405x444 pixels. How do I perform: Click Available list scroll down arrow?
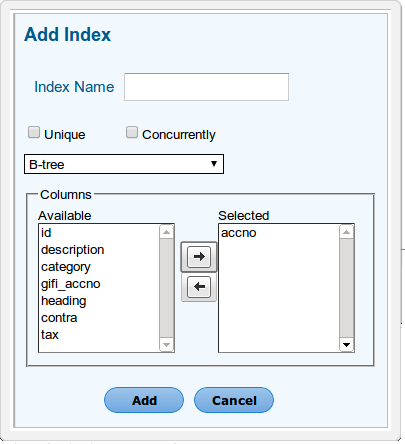[167, 345]
